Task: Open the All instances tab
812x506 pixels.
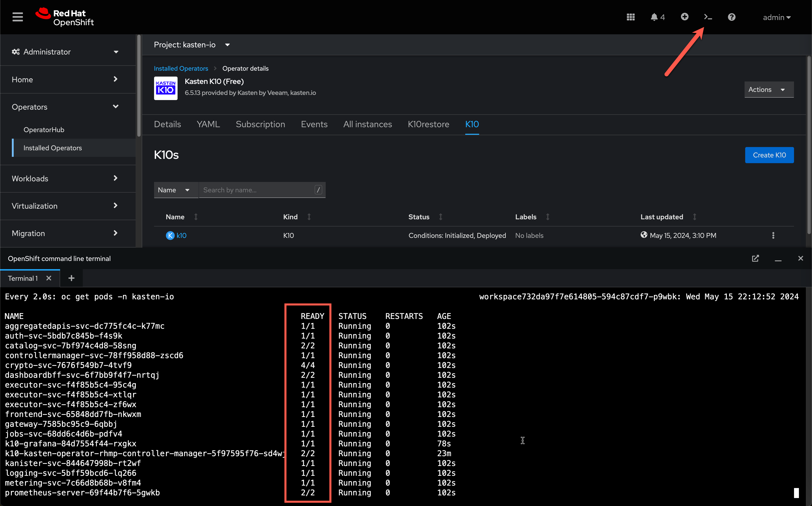Action: point(367,124)
